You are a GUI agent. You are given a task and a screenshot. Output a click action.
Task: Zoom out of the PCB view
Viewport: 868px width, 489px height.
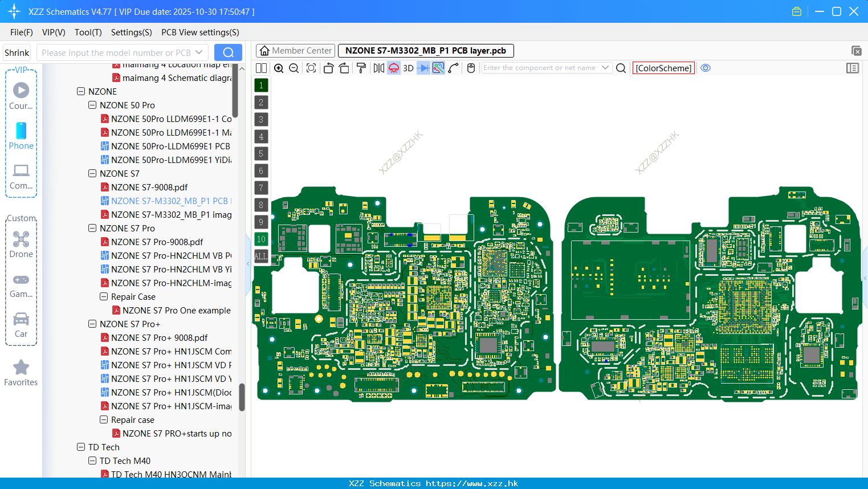294,68
